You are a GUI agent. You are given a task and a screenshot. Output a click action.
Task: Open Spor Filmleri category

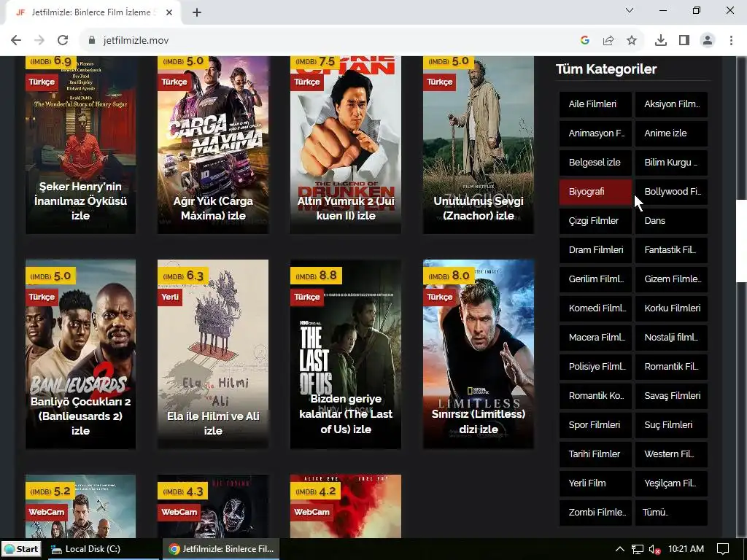(595, 425)
